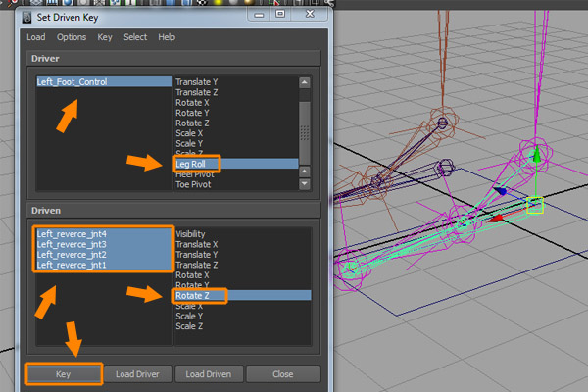Open the Help menu
The height and width of the screenshot is (392, 588).
[167, 37]
